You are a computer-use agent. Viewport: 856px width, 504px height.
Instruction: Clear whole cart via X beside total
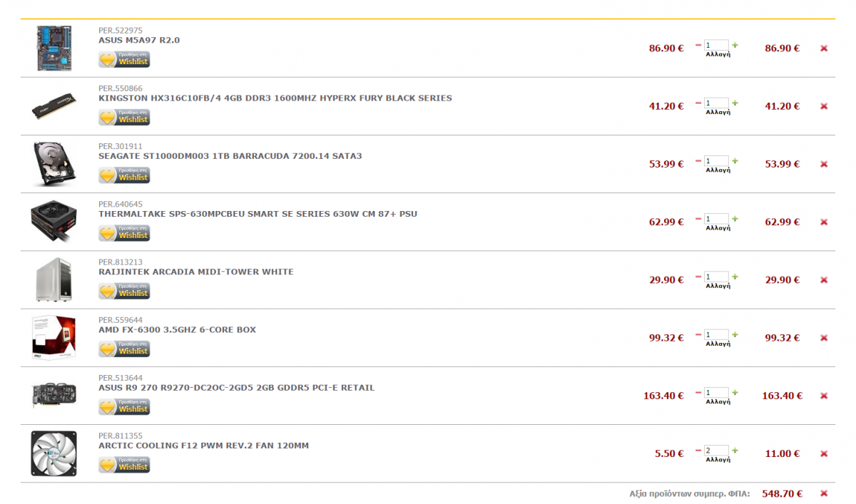coord(824,493)
